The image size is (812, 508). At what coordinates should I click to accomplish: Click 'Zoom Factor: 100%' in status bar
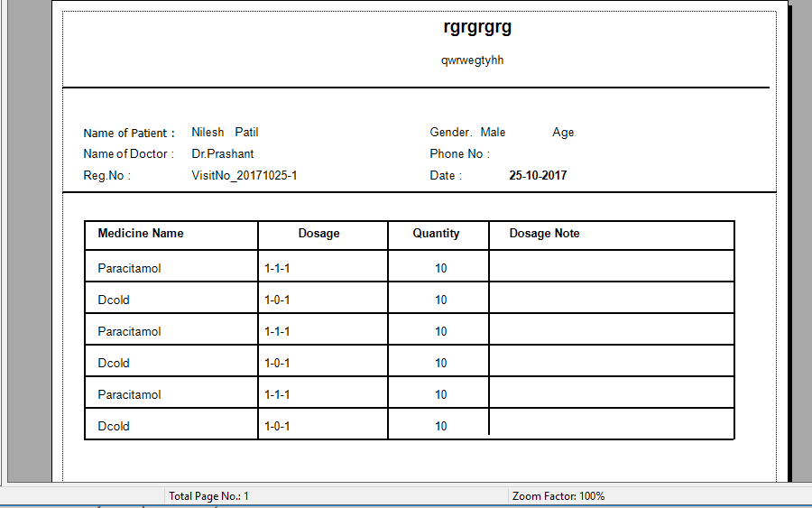(558, 496)
